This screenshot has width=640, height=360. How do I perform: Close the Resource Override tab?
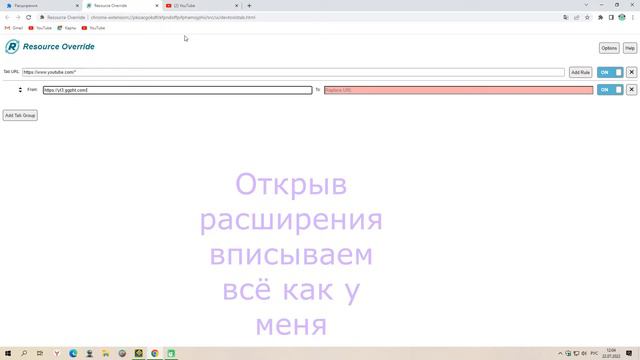point(157,6)
